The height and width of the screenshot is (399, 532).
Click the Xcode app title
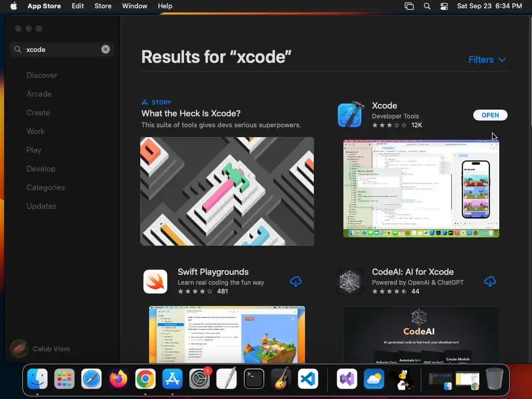[x=384, y=105]
